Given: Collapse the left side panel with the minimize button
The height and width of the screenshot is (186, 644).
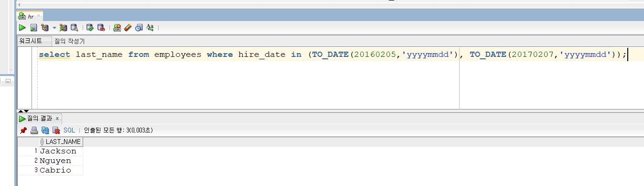Looking at the screenshot, I should [x=8, y=82].
